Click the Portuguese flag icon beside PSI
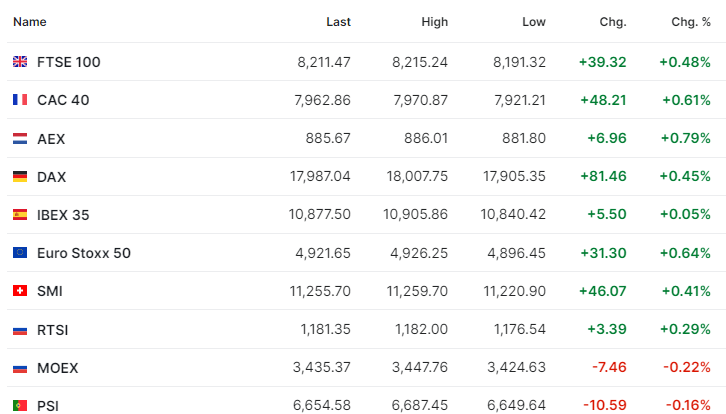Image resolution: width=726 pixels, height=414 pixels. tap(20, 406)
